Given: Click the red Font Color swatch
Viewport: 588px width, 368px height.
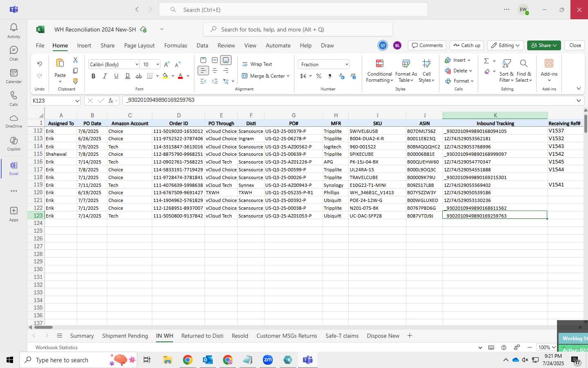Looking at the screenshot, I should (180, 76).
